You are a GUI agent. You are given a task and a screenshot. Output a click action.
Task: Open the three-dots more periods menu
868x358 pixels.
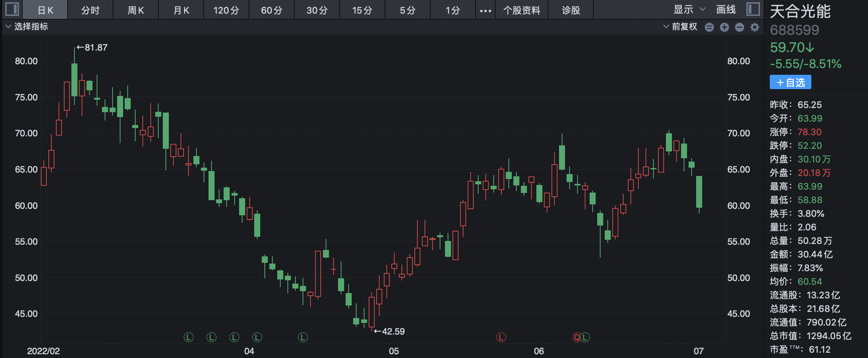[x=485, y=11]
